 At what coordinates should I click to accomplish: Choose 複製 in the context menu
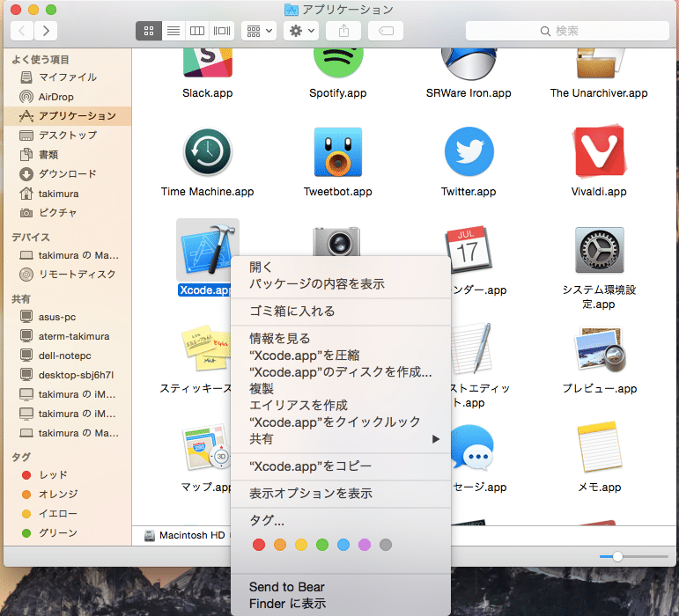point(341,388)
